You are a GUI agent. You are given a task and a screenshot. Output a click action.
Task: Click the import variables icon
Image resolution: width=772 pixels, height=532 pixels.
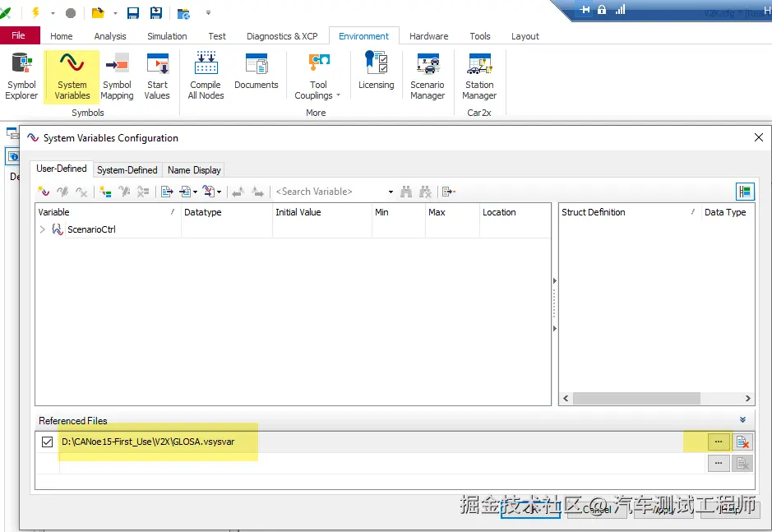[185, 192]
